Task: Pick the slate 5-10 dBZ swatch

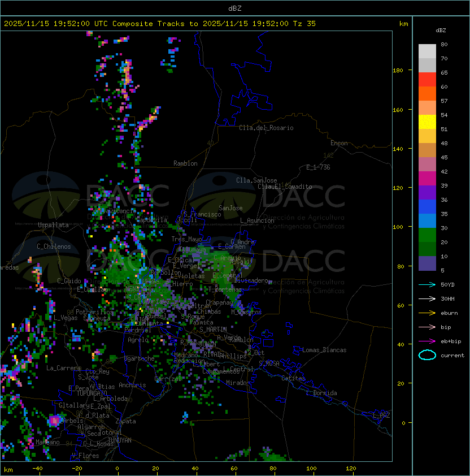Action: tap(427, 263)
